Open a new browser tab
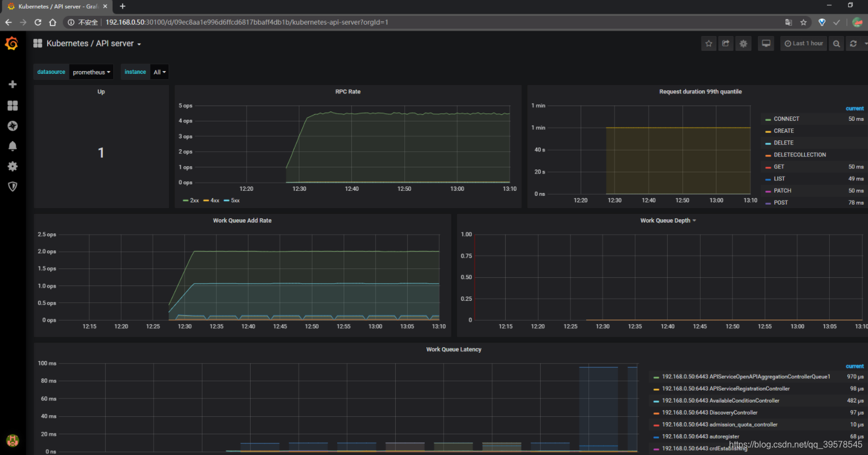Image resolution: width=868 pixels, height=455 pixels. (x=123, y=7)
